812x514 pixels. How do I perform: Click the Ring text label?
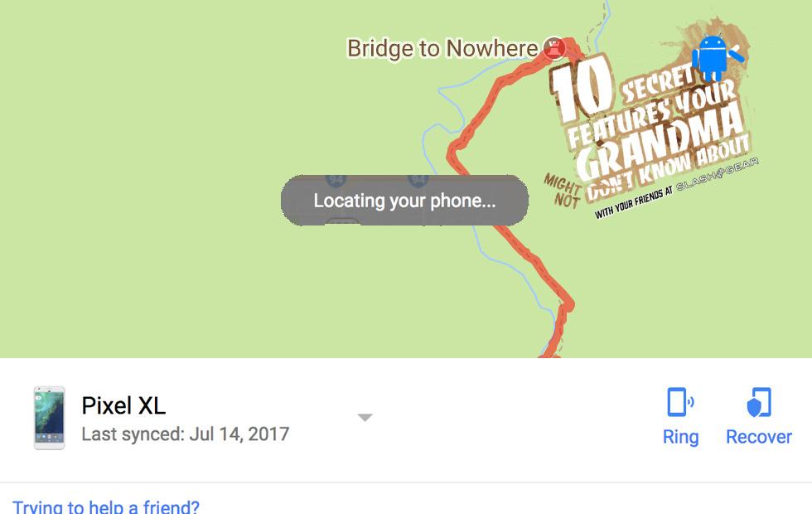[x=680, y=437]
